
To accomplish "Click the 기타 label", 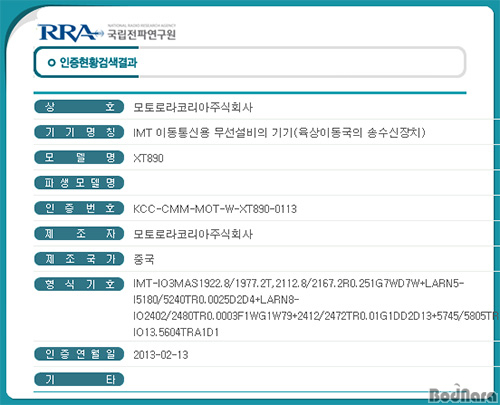I will [x=79, y=379].
